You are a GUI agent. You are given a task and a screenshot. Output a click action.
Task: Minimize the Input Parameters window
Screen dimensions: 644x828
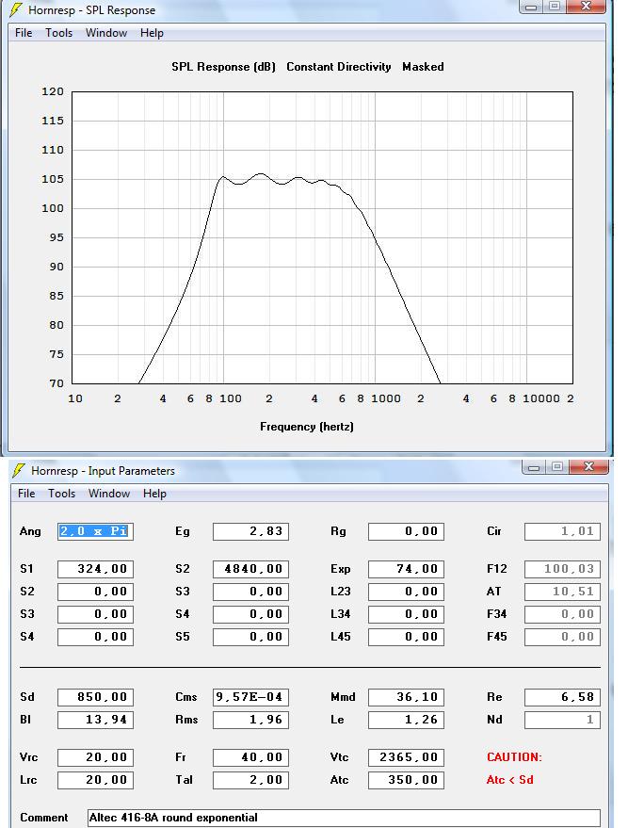[533, 467]
